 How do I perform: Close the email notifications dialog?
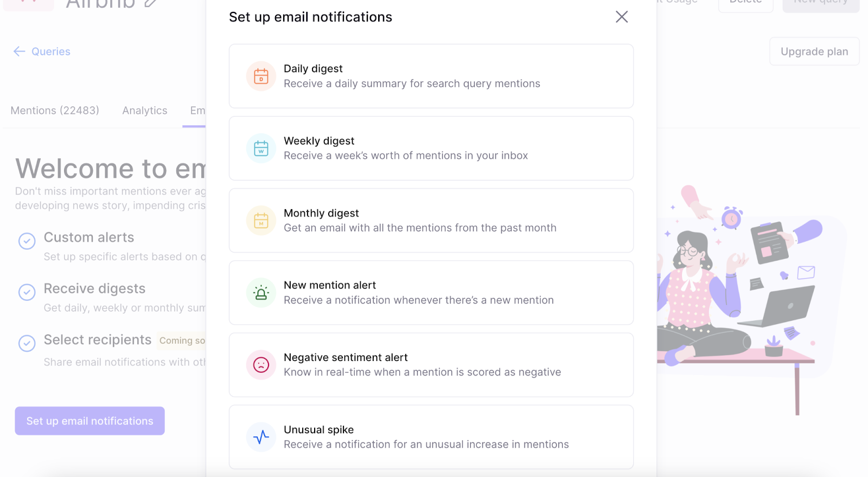(x=622, y=17)
